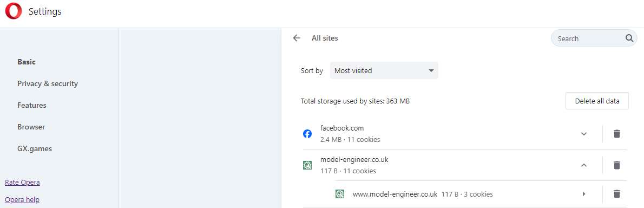The image size is (644, 208).
Task: Open the Features settings section
Action: [31, 105]
